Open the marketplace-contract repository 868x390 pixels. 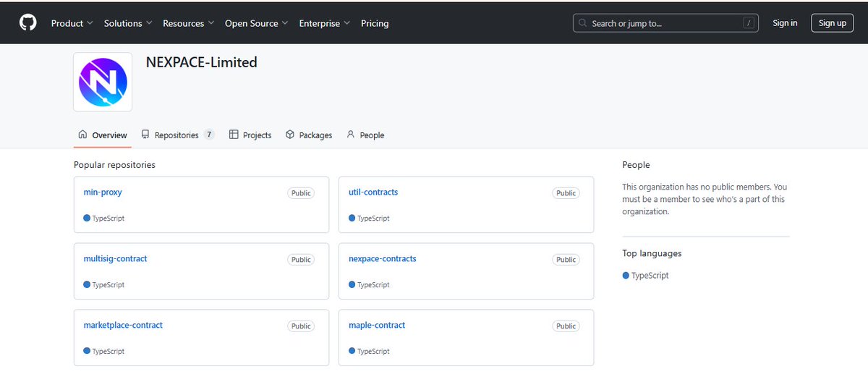[x=123, y=326]
